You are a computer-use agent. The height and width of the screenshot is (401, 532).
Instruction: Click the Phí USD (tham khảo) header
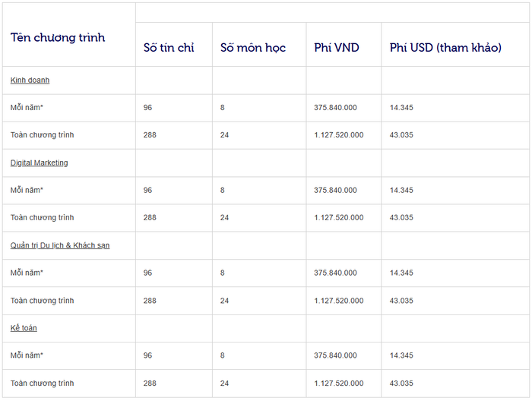coord(445,47)
